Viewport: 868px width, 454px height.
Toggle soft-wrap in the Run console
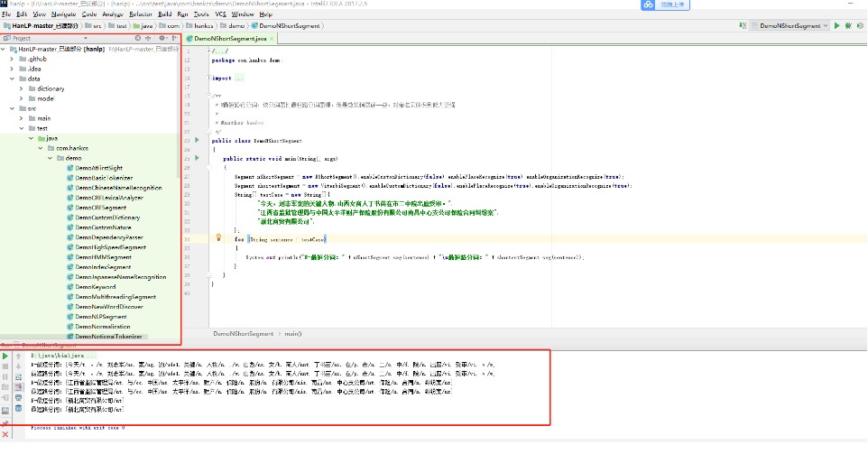(x=18, y=376)
